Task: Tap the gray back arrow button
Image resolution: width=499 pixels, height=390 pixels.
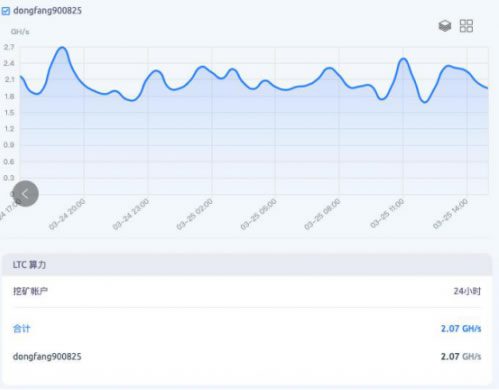Action: click(26, 194)
